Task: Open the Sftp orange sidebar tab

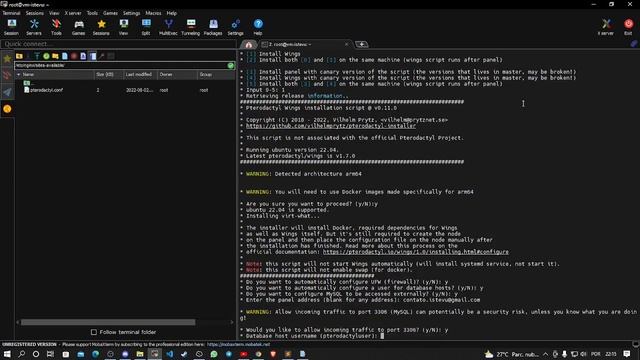Action: point(7,109)
